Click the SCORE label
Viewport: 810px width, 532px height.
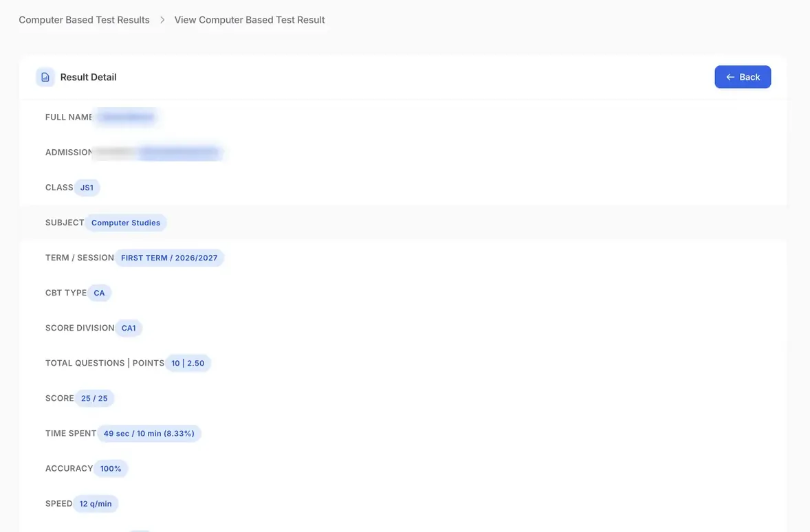pos(60,398)
